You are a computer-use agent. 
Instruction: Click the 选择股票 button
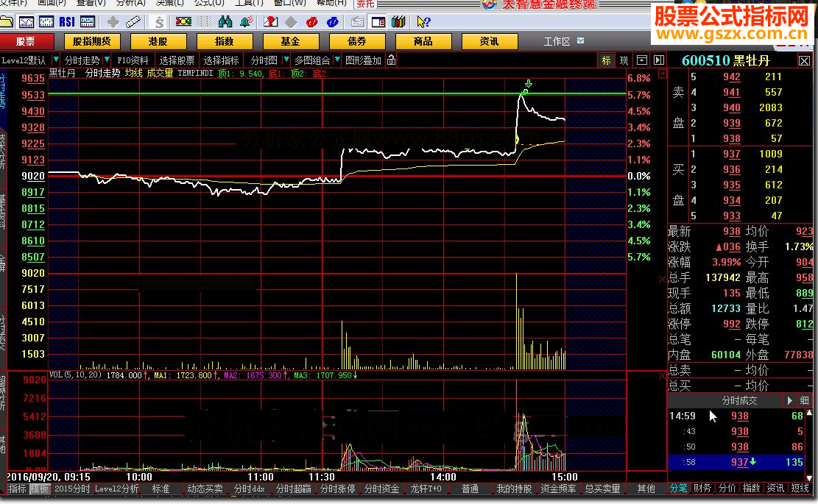[x=177, y=60]
